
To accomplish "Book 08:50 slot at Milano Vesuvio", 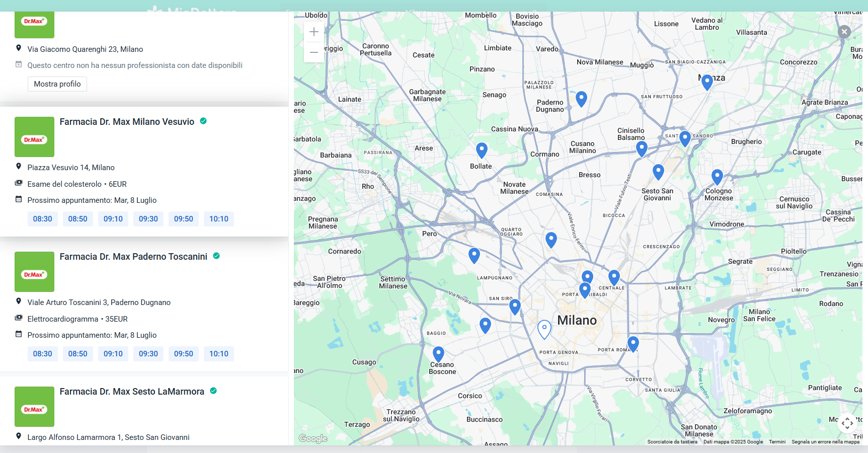I will (x=78, y=219).
